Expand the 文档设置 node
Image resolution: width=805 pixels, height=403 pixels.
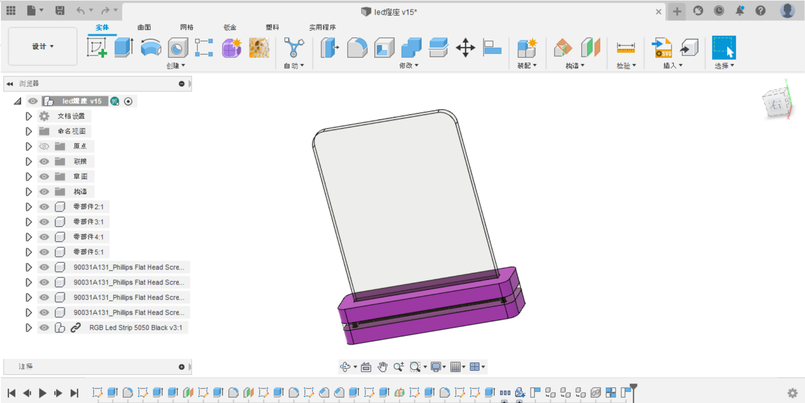29,116
